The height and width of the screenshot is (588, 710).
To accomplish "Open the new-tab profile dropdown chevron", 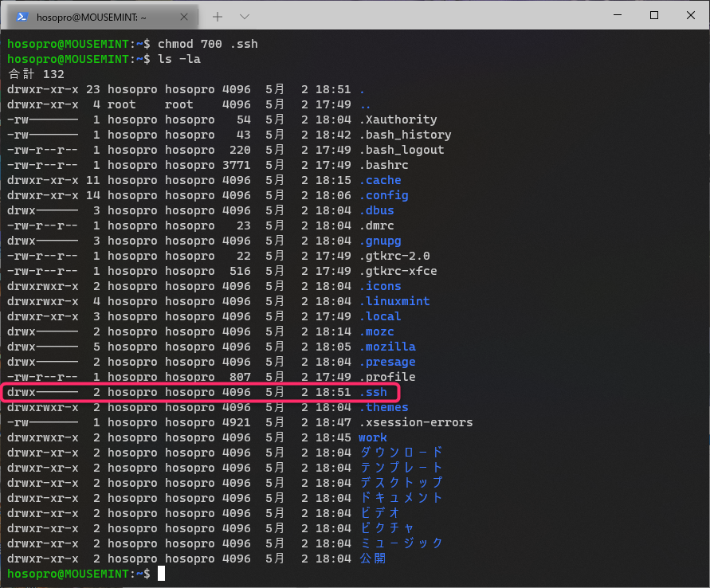I will click(x=245, y=17).
